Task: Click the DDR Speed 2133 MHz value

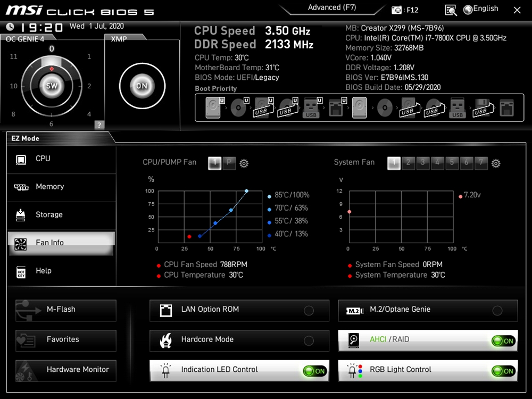Action: 289,45
